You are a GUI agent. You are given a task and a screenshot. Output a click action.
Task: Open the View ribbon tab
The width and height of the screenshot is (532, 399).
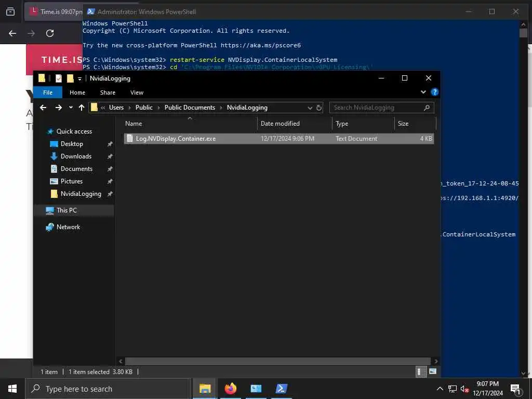(137, 92)
